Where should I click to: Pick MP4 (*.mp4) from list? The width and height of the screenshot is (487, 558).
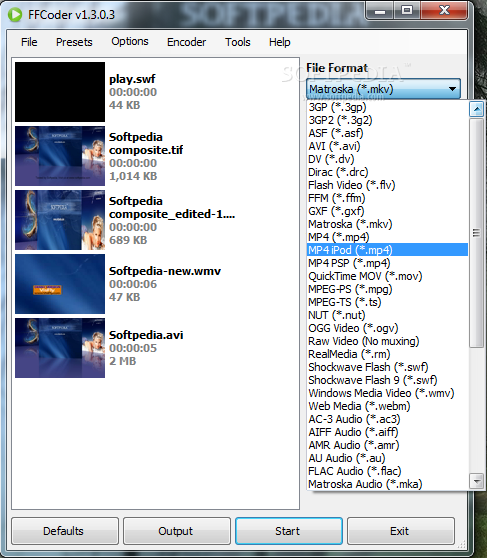(387, 237)
